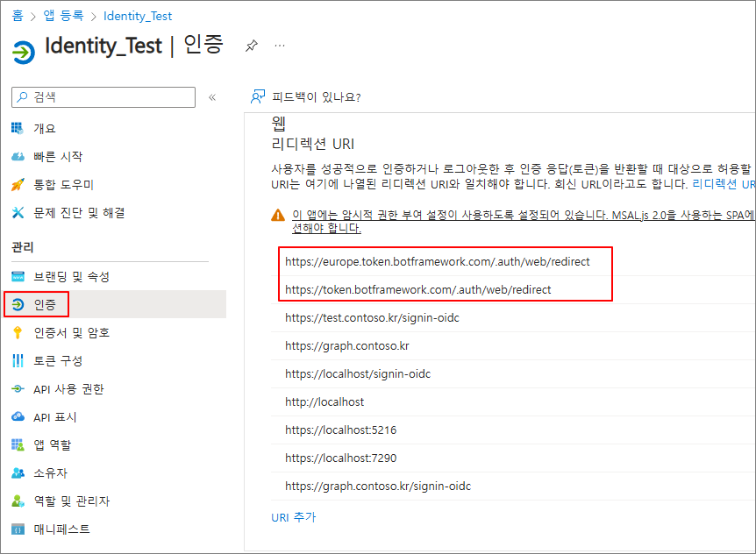Click the API 사용 권한 icon
This screenshot has height=554, width=756.
18,388
